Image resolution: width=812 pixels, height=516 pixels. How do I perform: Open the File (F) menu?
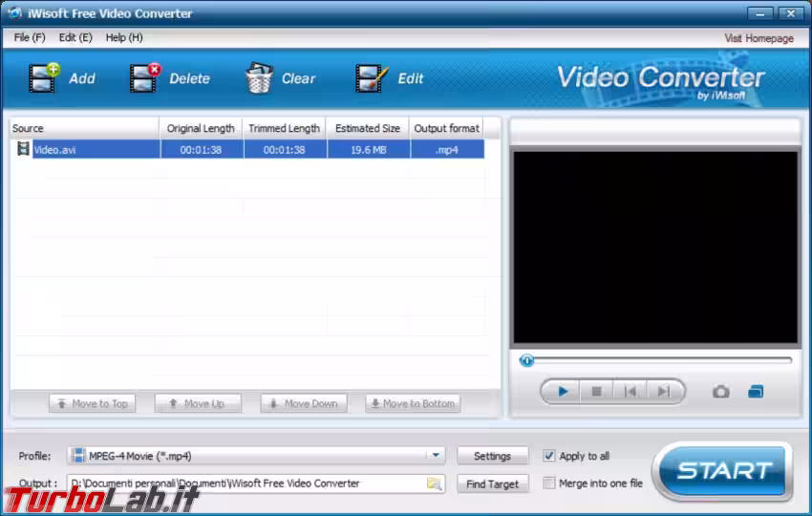(x=30, y=38)
